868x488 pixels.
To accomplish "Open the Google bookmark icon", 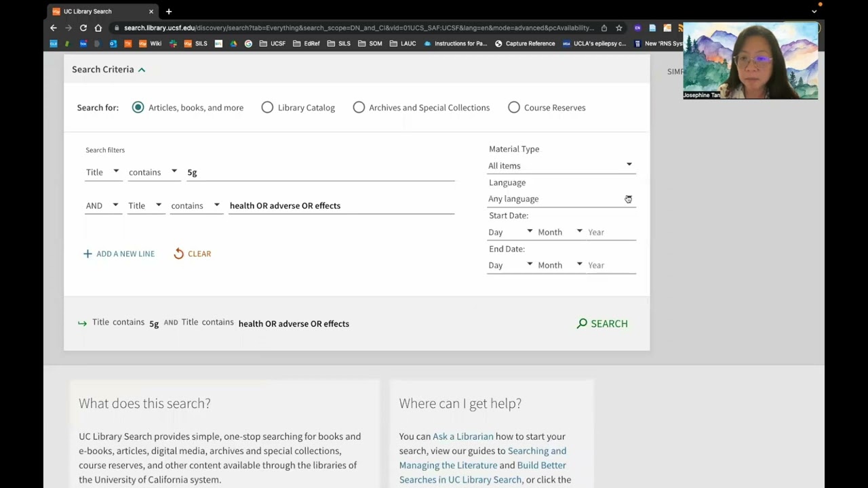I will click(x=248, y=43).
